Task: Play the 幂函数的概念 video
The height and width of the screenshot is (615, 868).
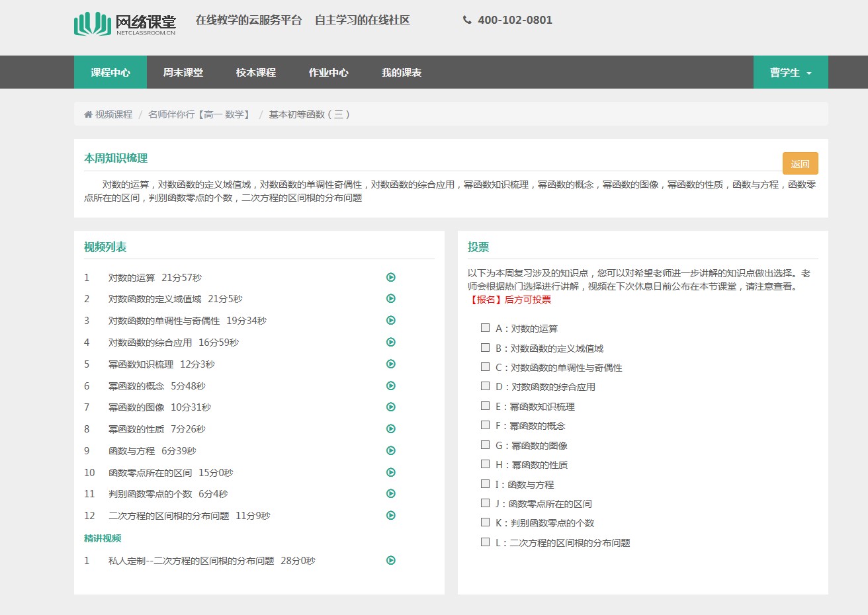Action: 391,386
